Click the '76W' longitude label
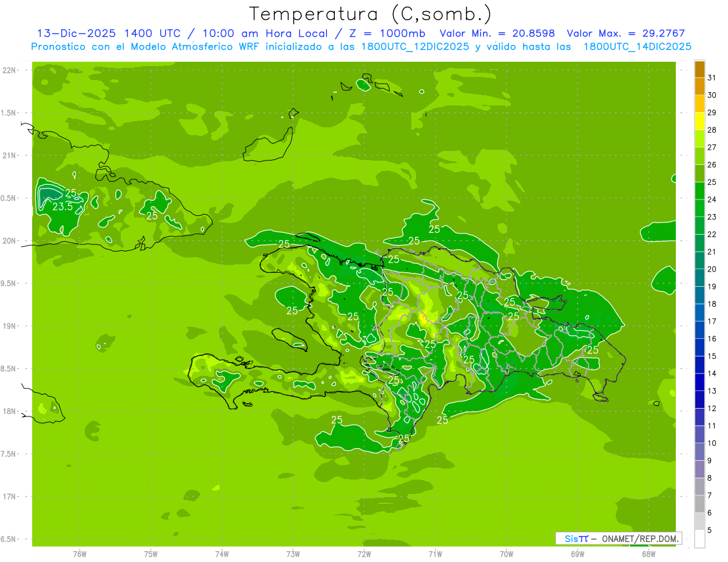Screen dimensions: 728x562 [x=79, y=554]
